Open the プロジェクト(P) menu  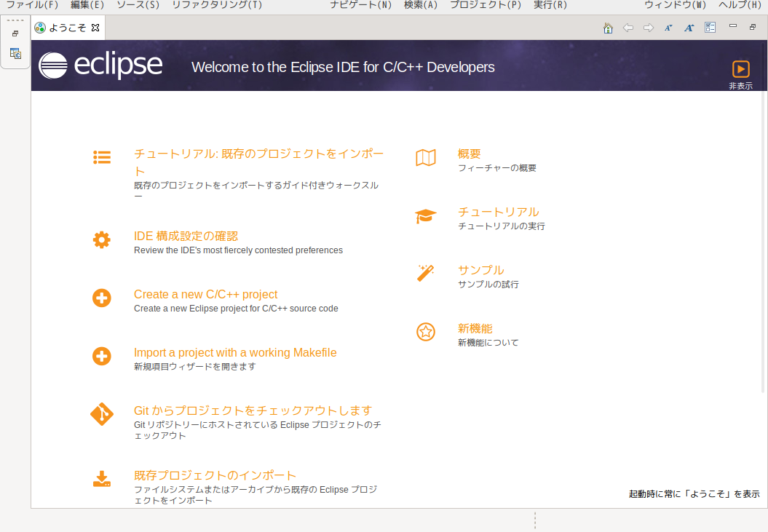click(486, 5)
